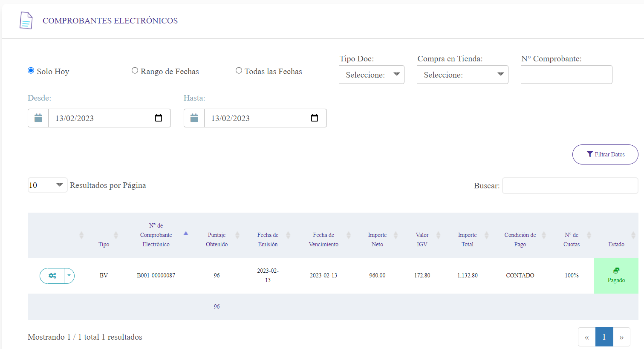Screen dimensions: 644x349
Task: Sort by N° de Comprobante Electrónico arrow
Action: coord(186,234)
